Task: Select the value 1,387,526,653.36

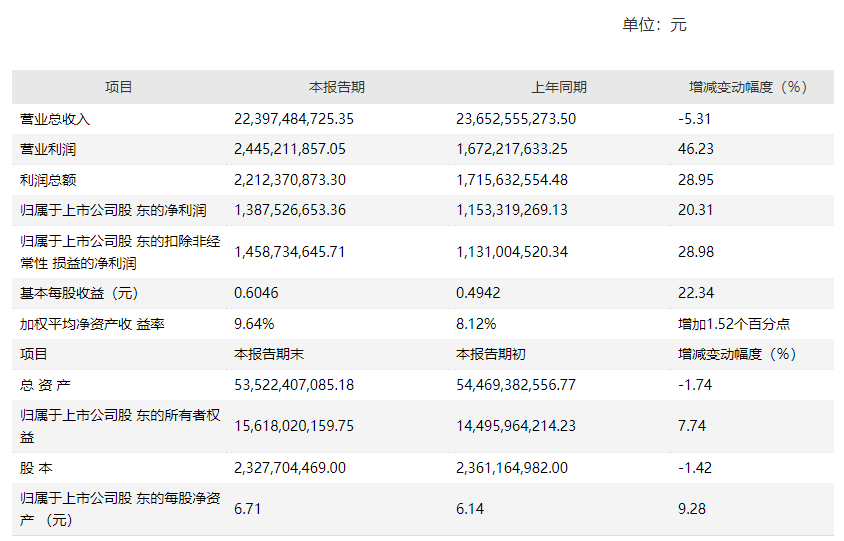Action: pyautogui.click(x=290, y=210)
